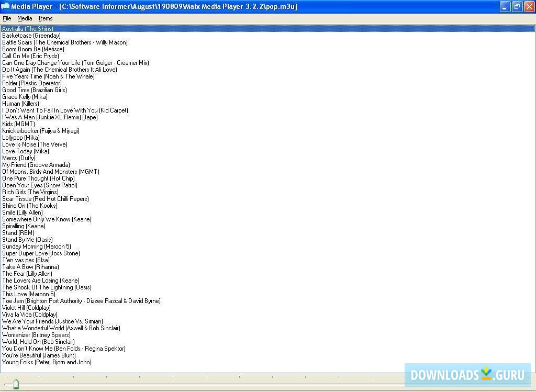Select Mercy by Duffy in the playlist
The height and width of the screenshot is (392, 536).
click(x=19, y=158)
